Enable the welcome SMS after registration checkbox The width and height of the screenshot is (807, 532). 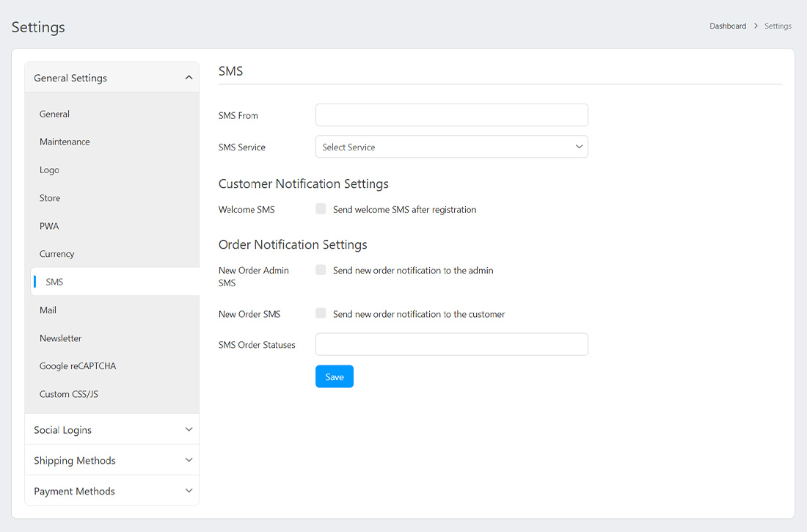[x=321, y=209]
